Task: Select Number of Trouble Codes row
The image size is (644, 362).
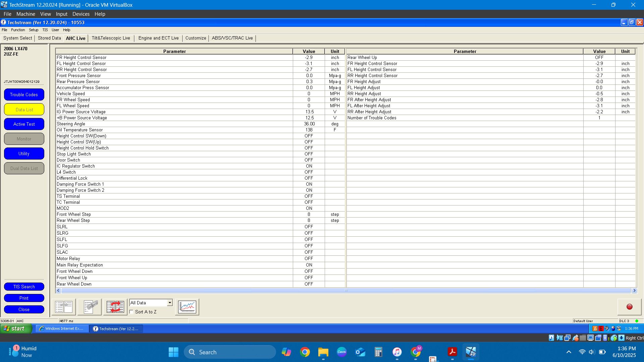Action: (491, 118)
